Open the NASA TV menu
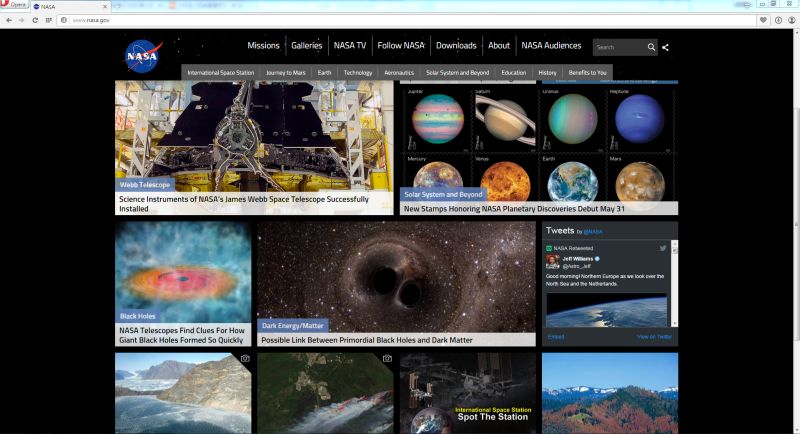 [x=350, y=45]
